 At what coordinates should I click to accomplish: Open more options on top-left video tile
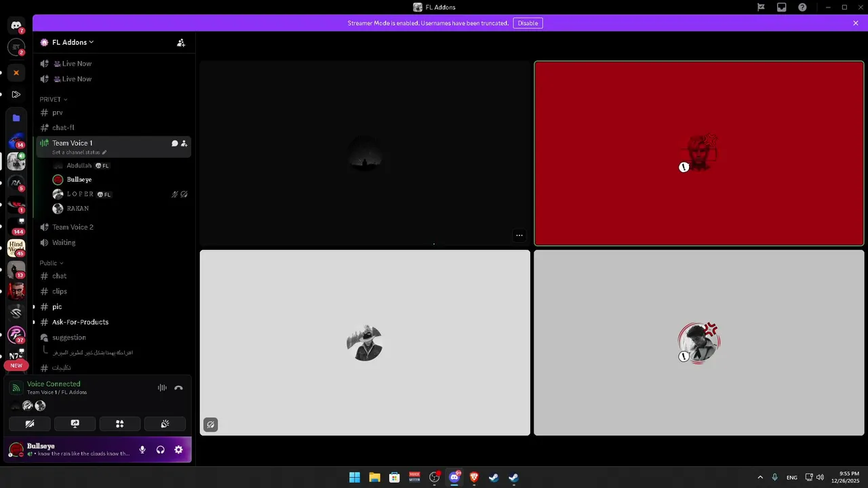pos(519,236)
